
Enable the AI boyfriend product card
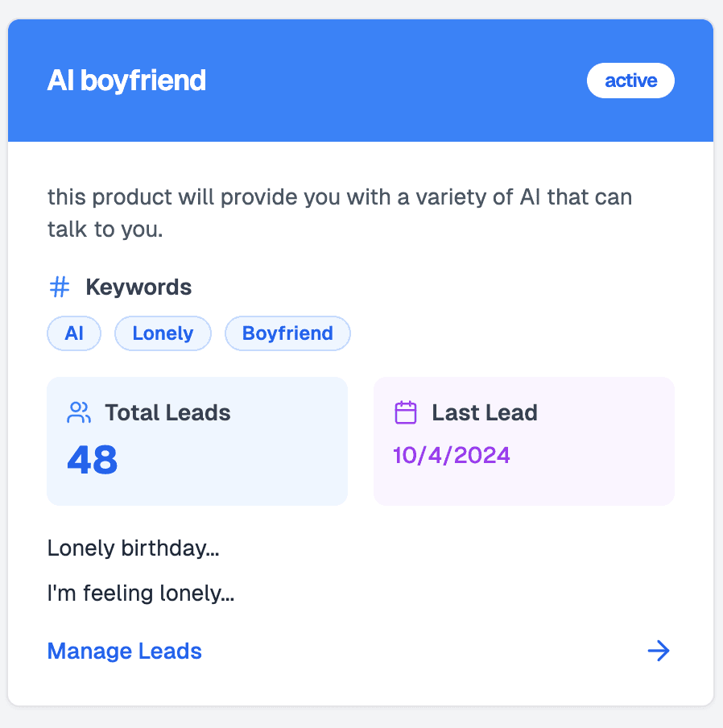pos(361,362)
